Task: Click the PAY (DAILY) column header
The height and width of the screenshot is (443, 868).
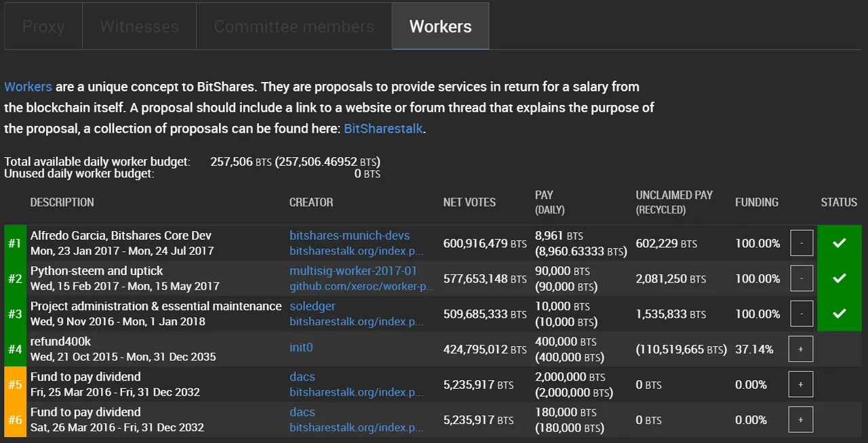Action: (550, 202)
